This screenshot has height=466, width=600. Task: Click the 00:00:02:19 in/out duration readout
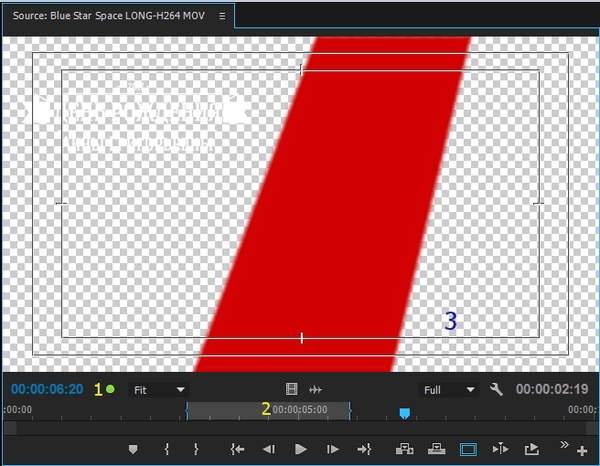pos(552,389)
